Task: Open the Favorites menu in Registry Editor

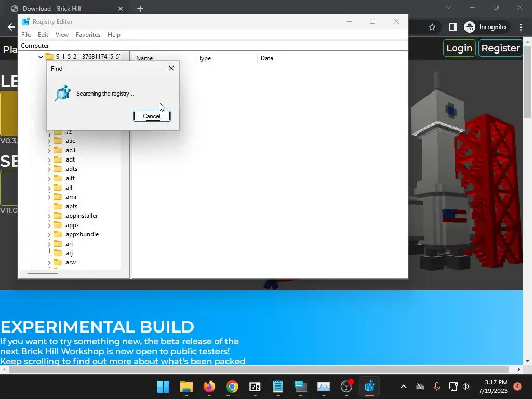Action: pos(88,35)
